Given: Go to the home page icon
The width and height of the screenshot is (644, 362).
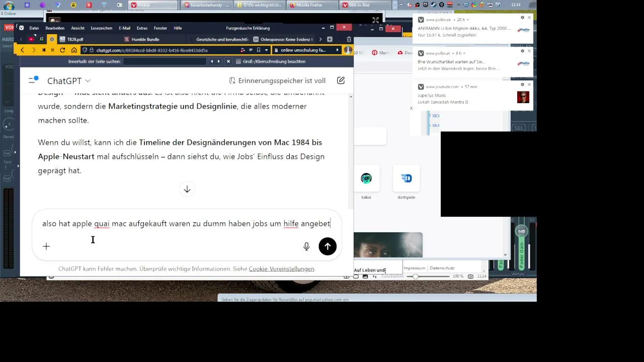Looking at the screenshot, I should point(74,50).
